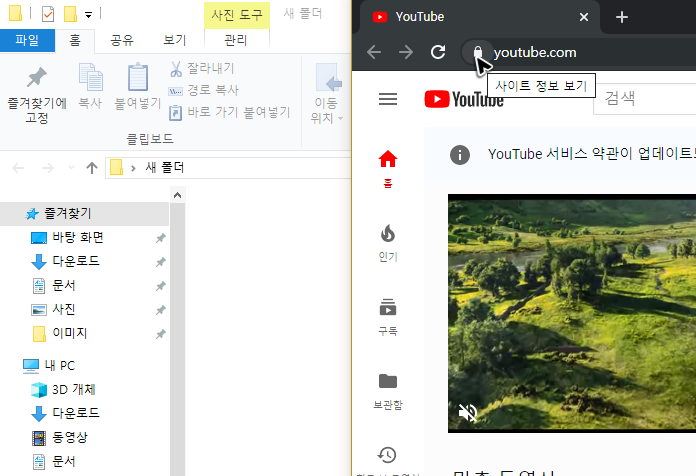Click the Picture Tools (사진 도구) tab
696x476 pixels.
click(237, 15)
